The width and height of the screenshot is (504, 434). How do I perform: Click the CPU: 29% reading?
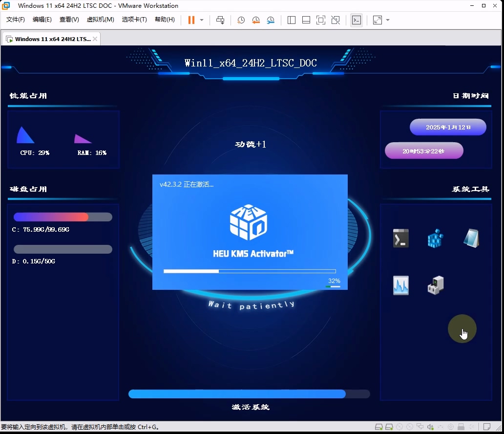click(35, 153)
